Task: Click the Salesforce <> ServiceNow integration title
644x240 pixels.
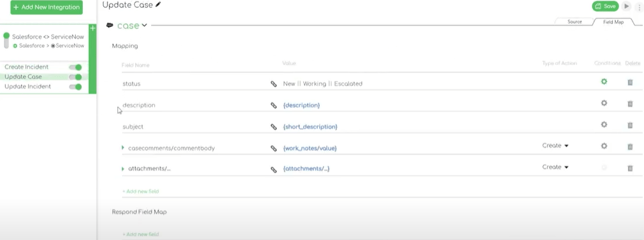Action: (48, 37)
